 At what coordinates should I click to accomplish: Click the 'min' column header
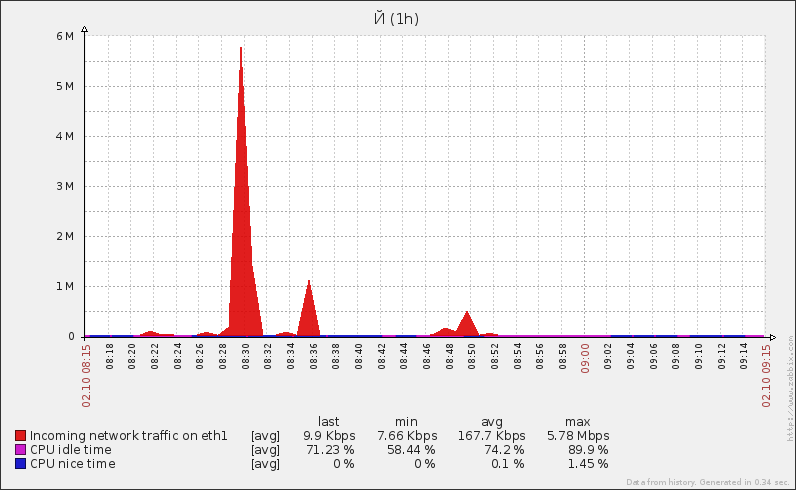tap(406, 421)
